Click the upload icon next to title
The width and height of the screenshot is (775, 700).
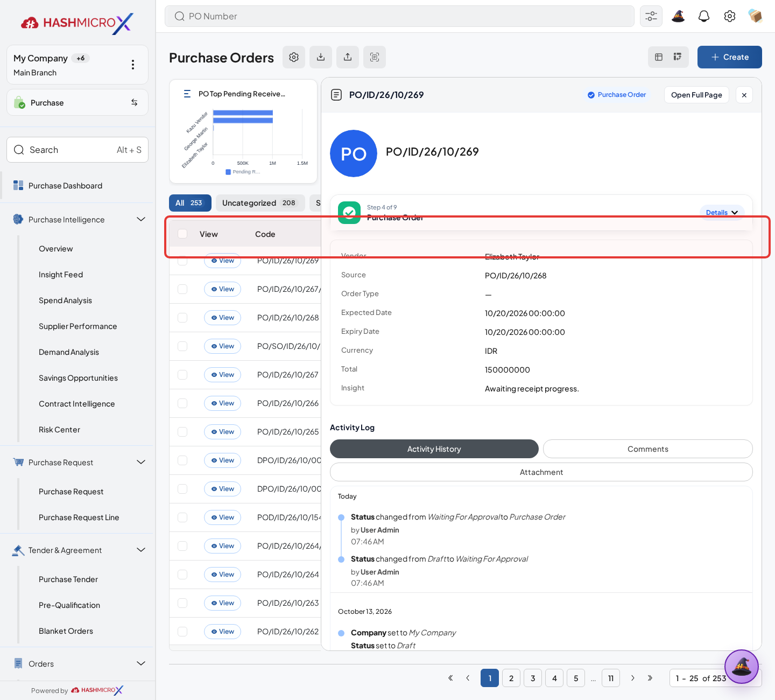(348, 57)
